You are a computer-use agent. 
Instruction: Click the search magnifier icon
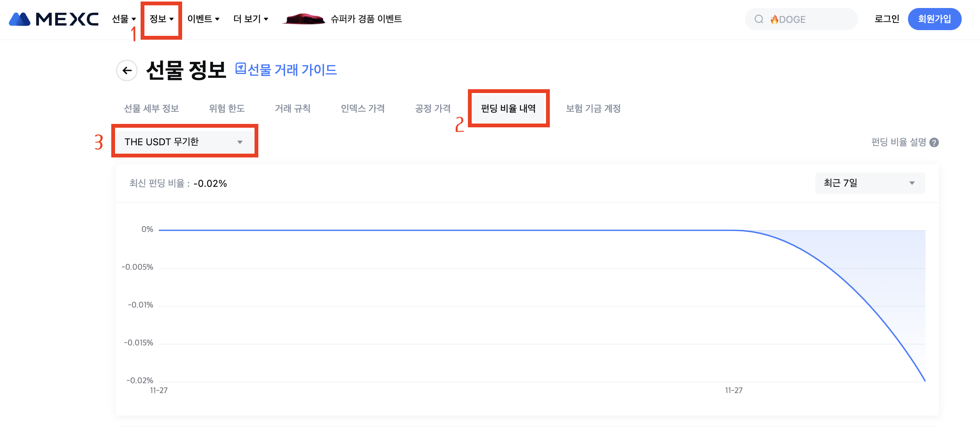[759, 19]
